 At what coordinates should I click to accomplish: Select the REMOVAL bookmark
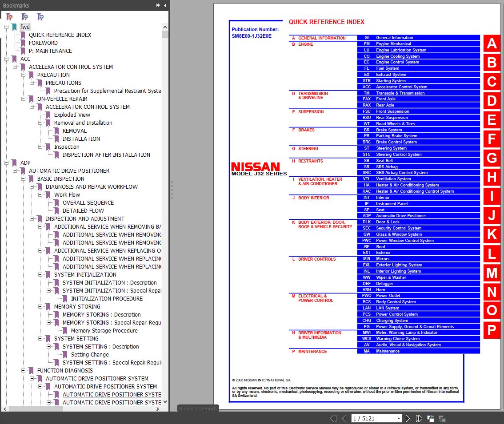point(75,131)
